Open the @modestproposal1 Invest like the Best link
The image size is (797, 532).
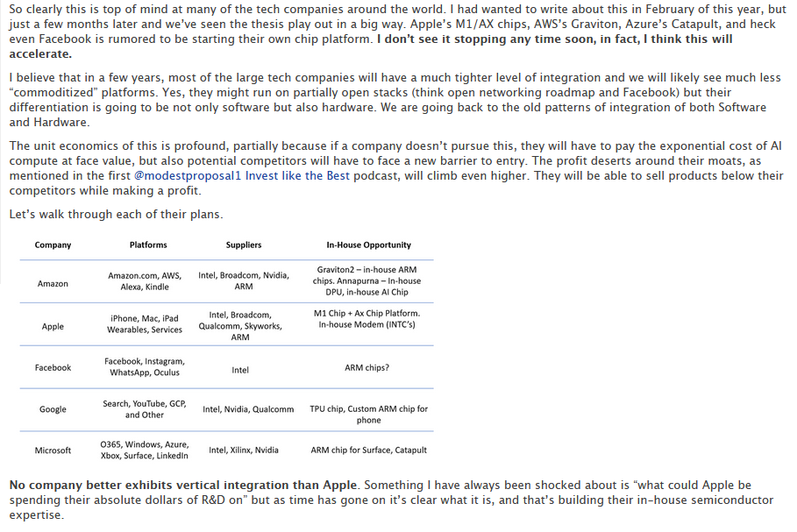coord(242,176)
